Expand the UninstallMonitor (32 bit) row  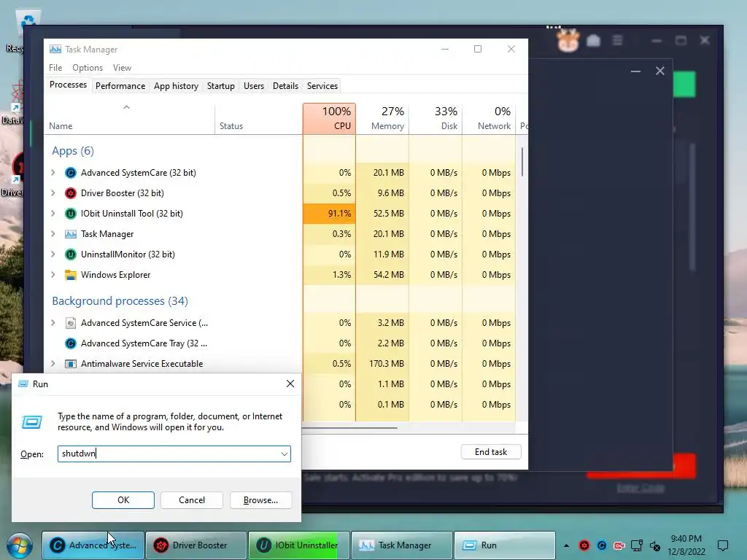tap(53, 254)
